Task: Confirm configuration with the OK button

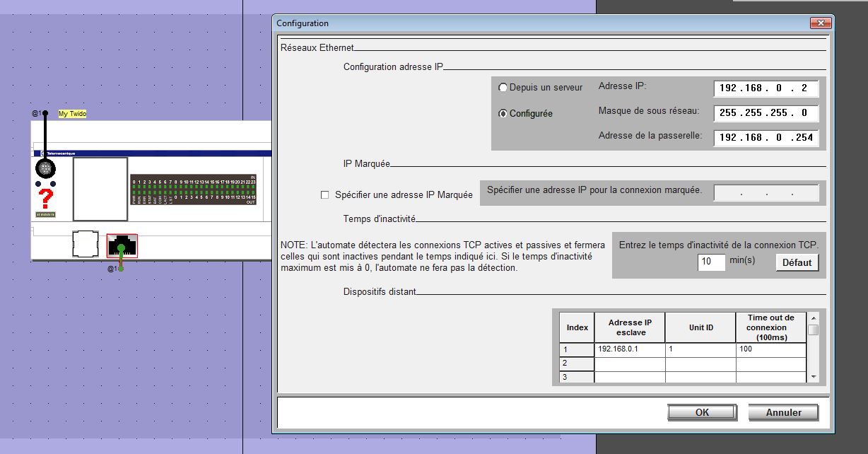Action: [x=702, y=412]
